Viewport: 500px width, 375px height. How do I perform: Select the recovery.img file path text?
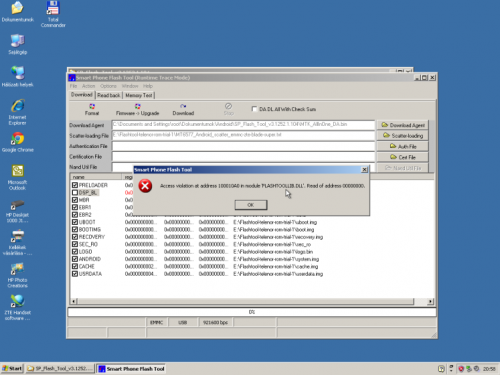tap(278, 237)
